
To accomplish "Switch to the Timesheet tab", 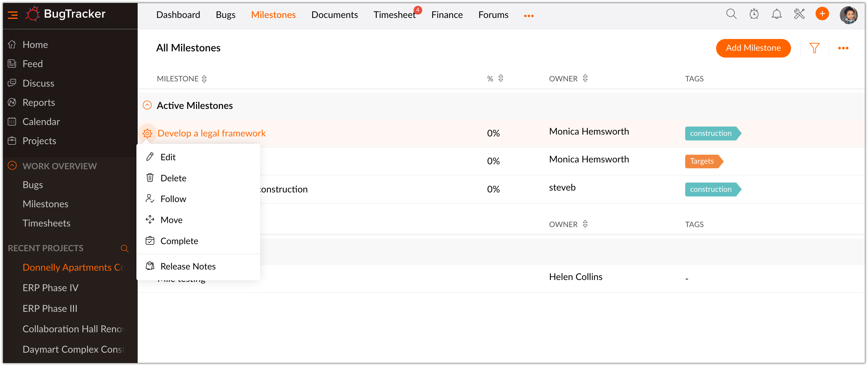I will [394, 15].
